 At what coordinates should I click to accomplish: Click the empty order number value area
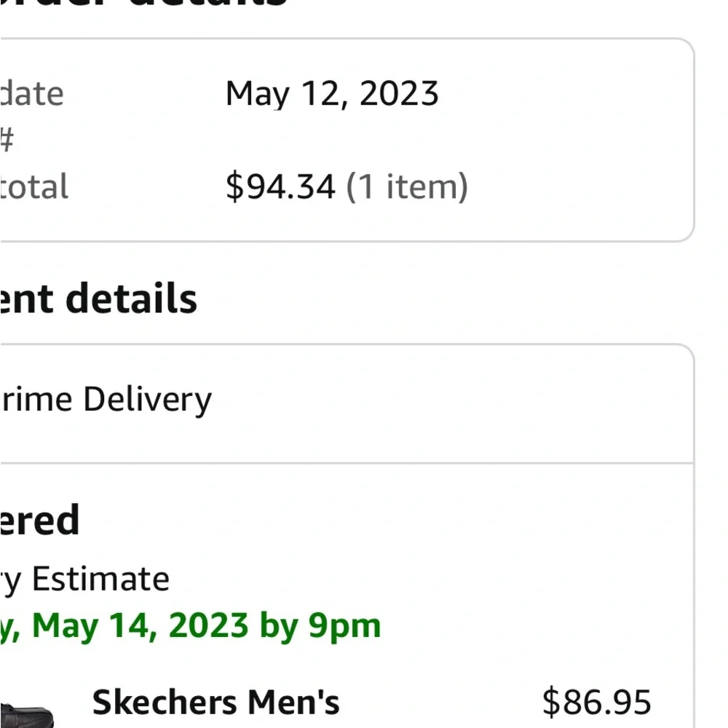[331, 141]
